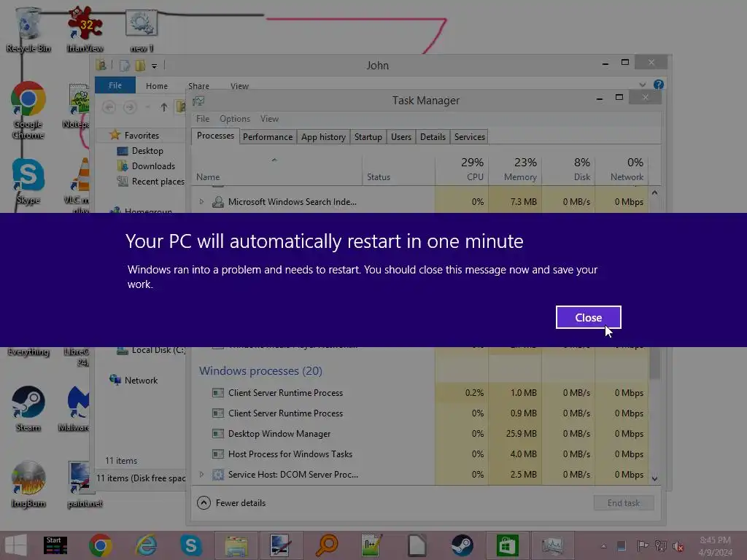
Task: Open the 'new 1' desktop file icon
Action: [142, 29]
